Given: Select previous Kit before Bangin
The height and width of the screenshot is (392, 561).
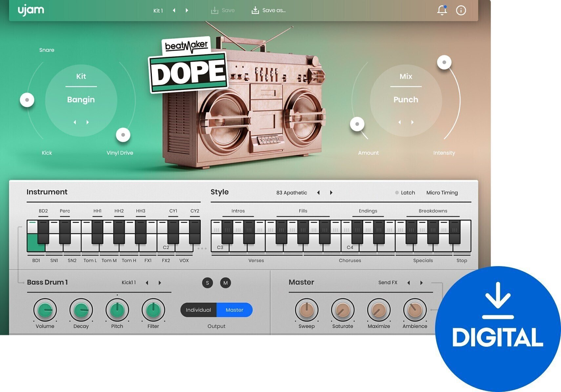Looking at the screenshot, I should (x=75, y=122).
